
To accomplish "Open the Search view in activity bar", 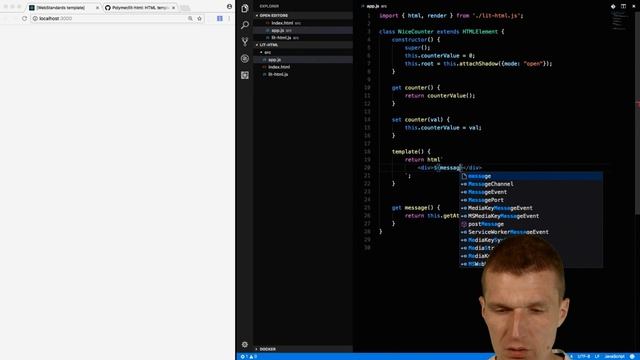I will (x=245, y=25).
